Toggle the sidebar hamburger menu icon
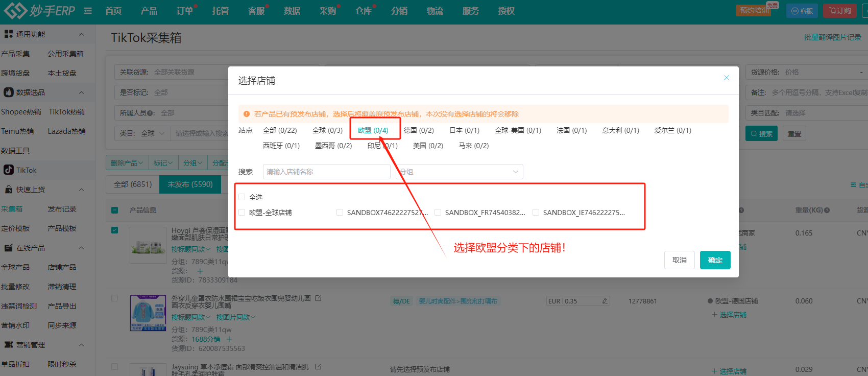The image size is (868, 376). pos(88,11)
